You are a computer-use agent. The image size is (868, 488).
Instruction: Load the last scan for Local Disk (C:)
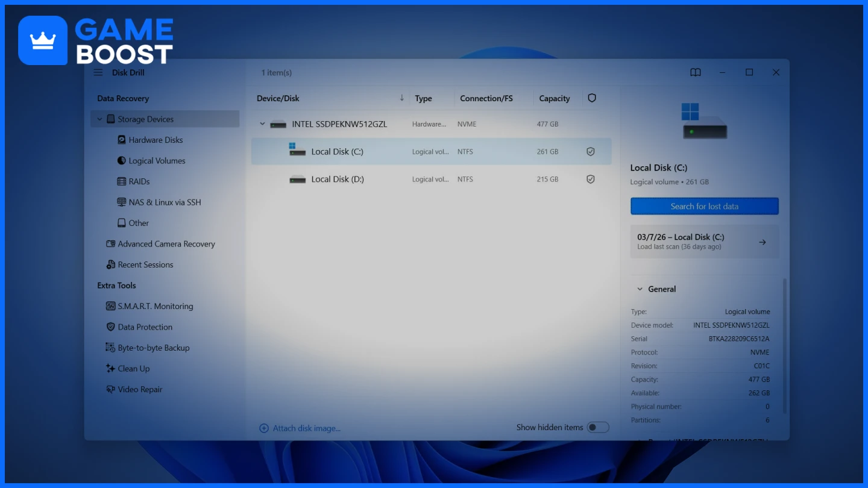pos(704,241)
